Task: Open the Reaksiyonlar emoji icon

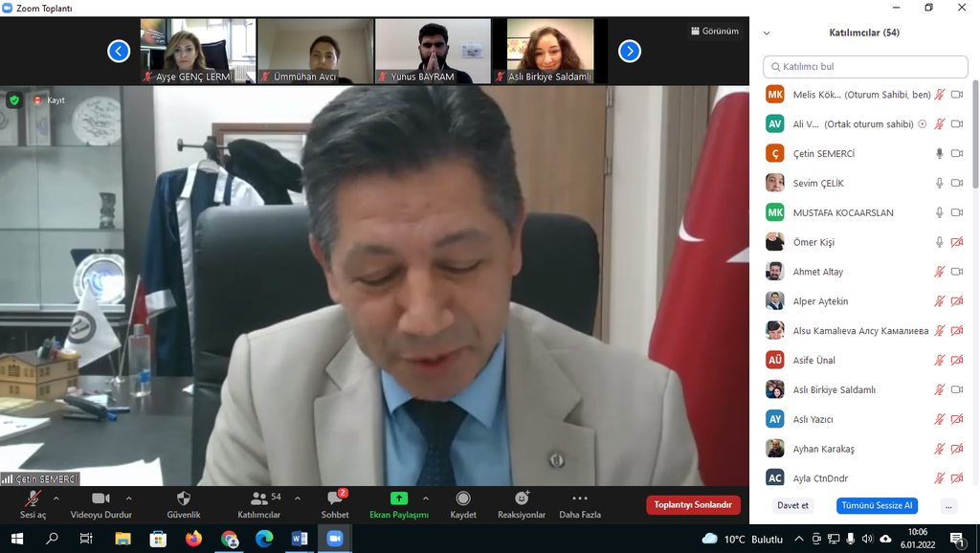Action: point(522,499)
